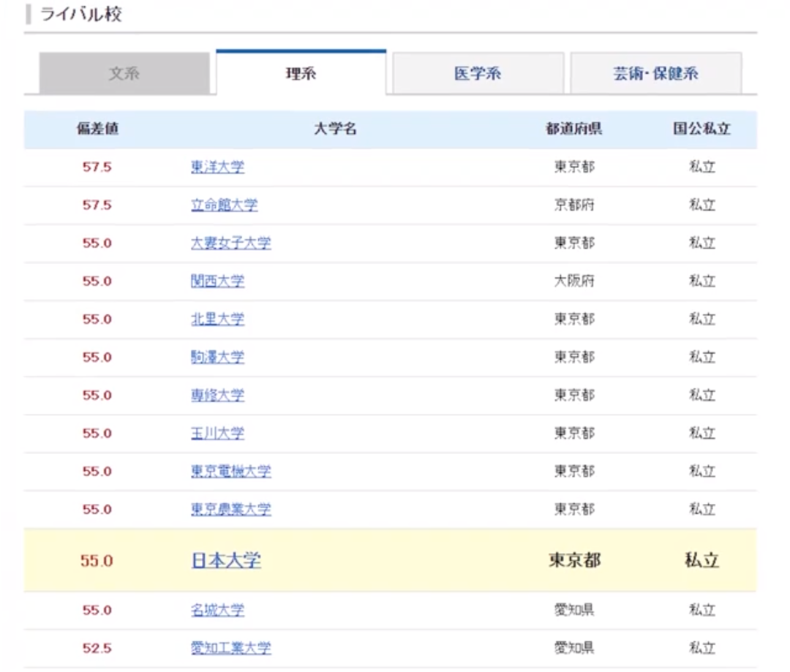Click the 北里大学 link

point(218,319)
